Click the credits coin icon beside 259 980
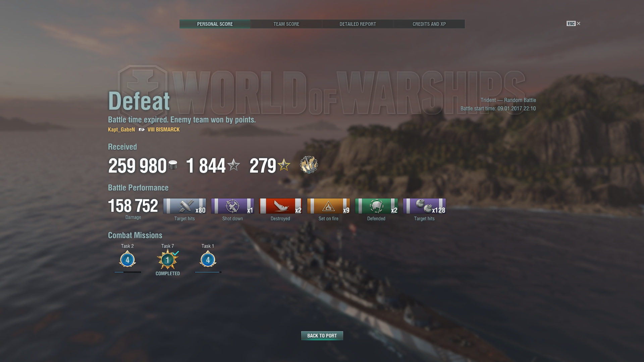The height and width of the screenshot is (362, 644). [x=173, y=165]
